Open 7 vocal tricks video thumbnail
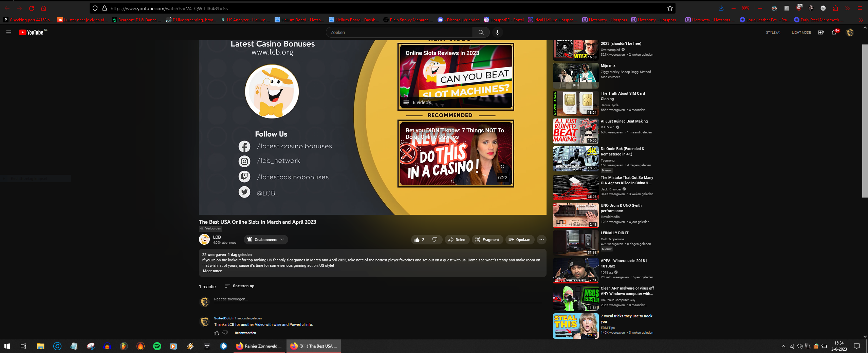This screenshot has width=868, height=353. [x=576, y=326]
